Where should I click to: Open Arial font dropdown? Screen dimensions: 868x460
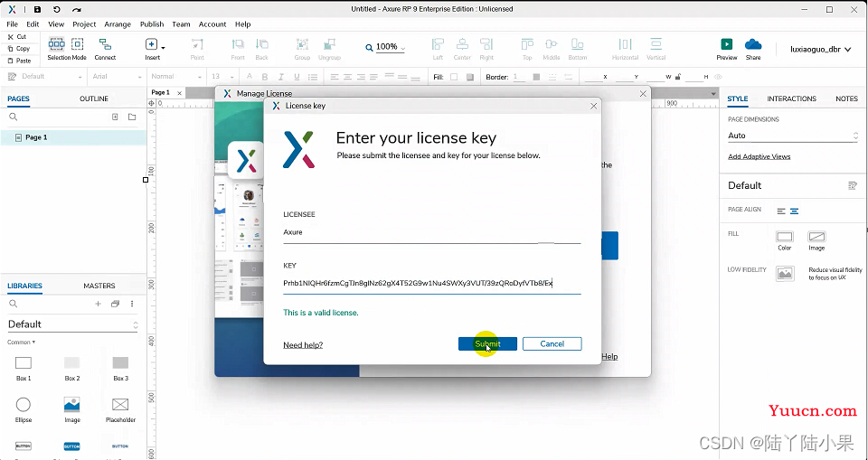point(117,77)
